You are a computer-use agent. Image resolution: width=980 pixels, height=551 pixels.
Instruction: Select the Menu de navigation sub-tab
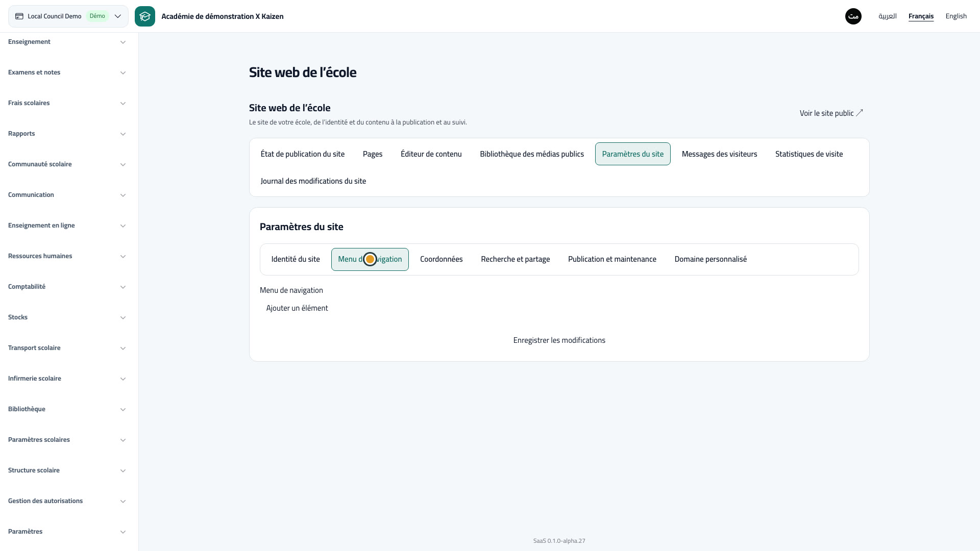370,259
